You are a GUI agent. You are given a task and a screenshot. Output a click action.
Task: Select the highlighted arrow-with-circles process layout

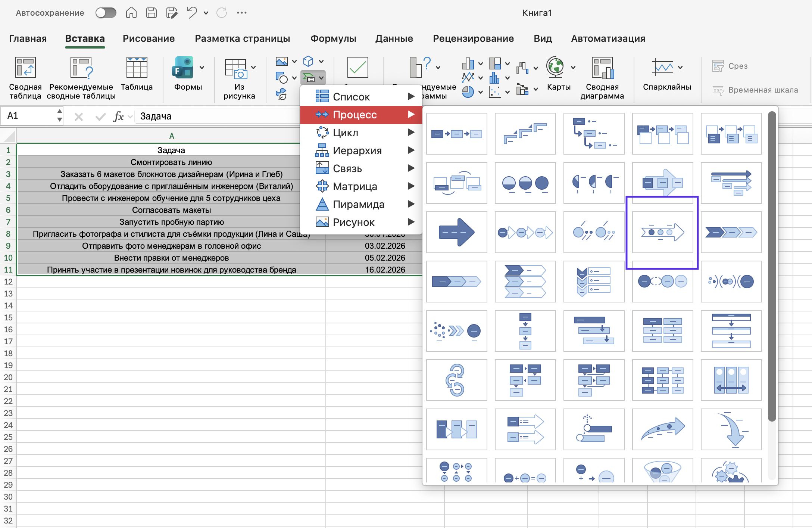tap(662, 232)
